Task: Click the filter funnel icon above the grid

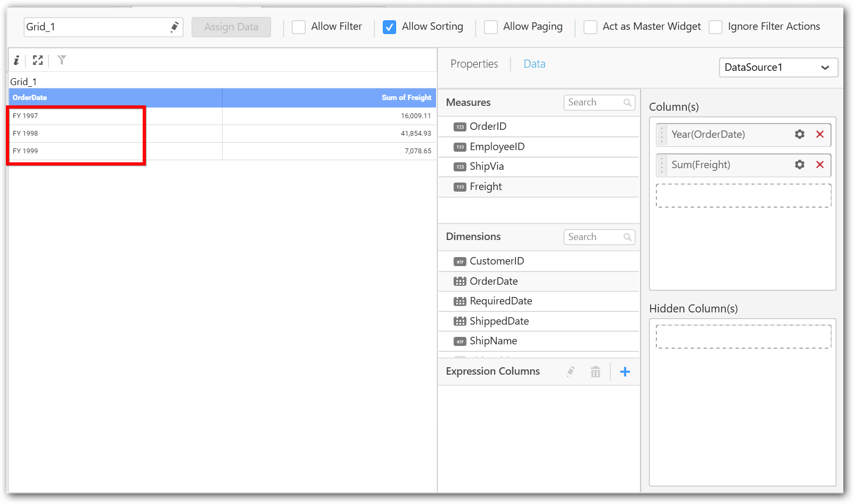Action: click(x=62, y=60)
